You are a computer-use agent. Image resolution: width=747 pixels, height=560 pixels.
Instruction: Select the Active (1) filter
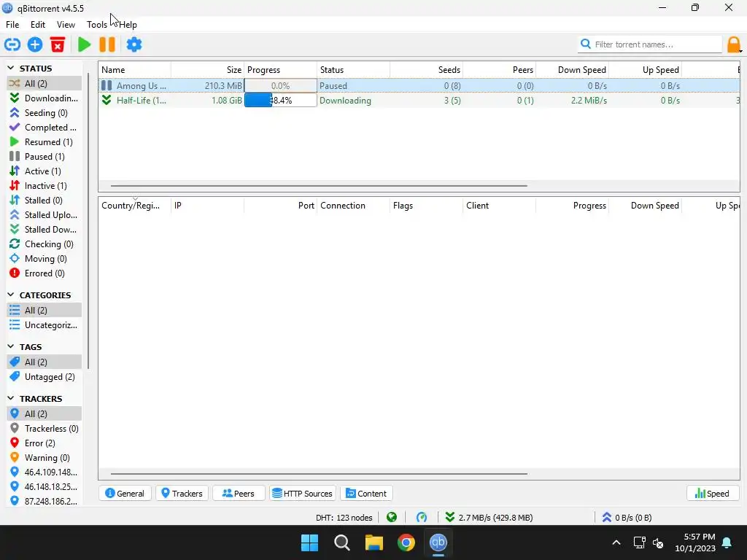point(44,171)
